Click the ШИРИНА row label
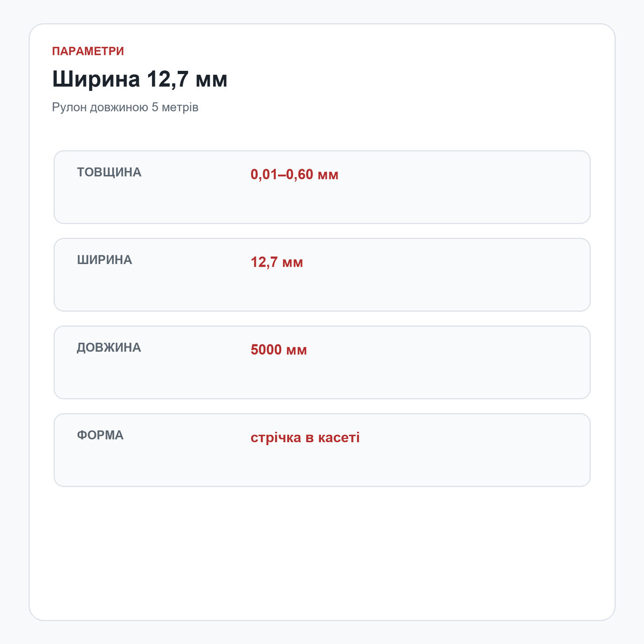 104,260
